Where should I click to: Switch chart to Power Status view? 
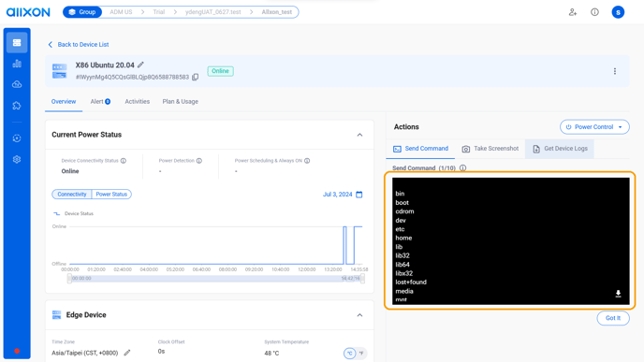pos(111,195)
